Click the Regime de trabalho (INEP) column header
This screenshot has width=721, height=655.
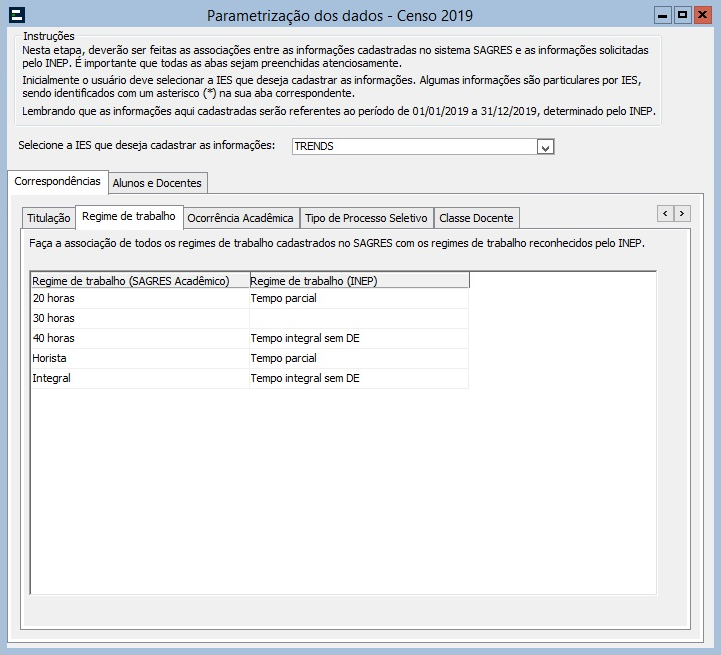pyautogui.click(x=360, y=281)
